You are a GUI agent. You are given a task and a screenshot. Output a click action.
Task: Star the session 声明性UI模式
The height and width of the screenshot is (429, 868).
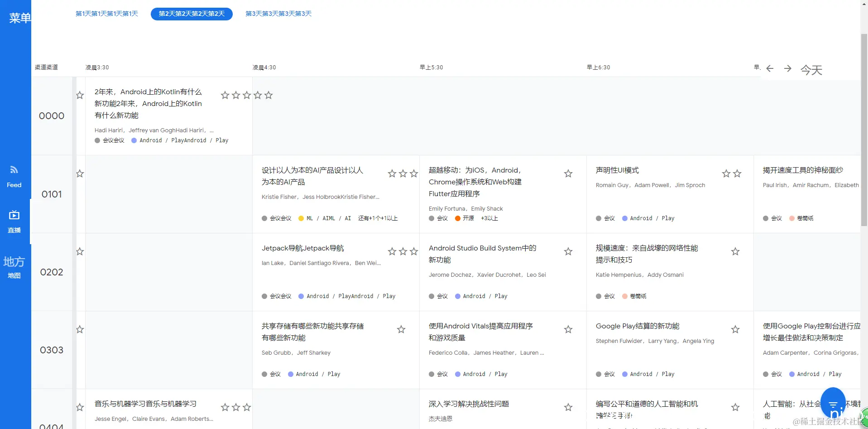[726, 174]
